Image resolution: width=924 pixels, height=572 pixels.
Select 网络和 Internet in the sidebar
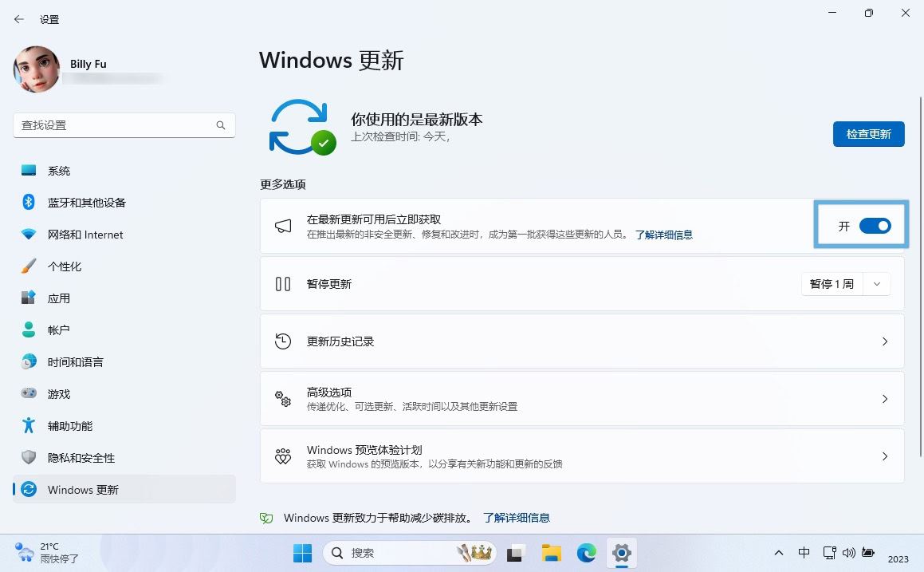tap(85, 235)
